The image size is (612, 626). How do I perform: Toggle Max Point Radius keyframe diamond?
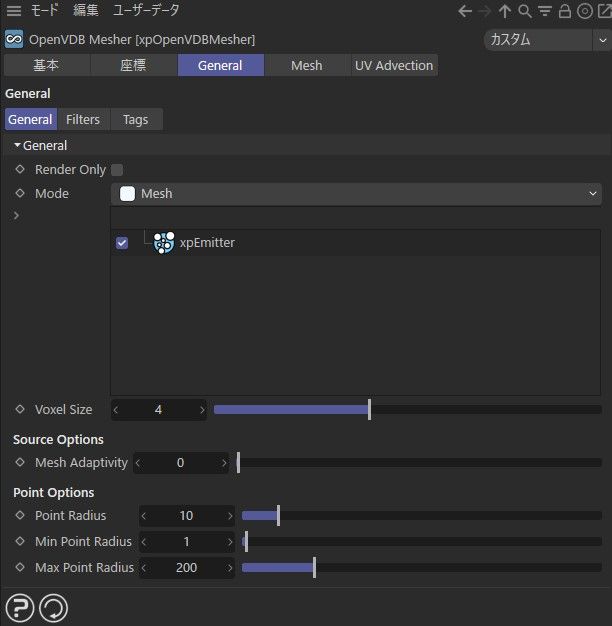tap(20, 567)
